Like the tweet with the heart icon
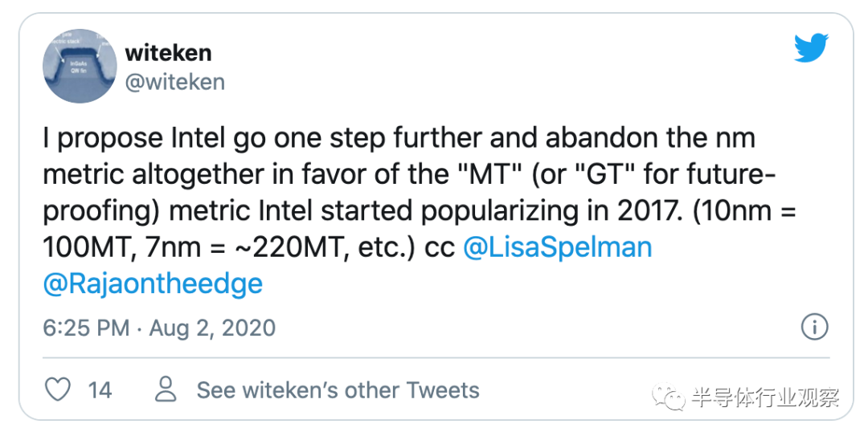This screenshot has width=868, height=436. [x=58, y=389]
